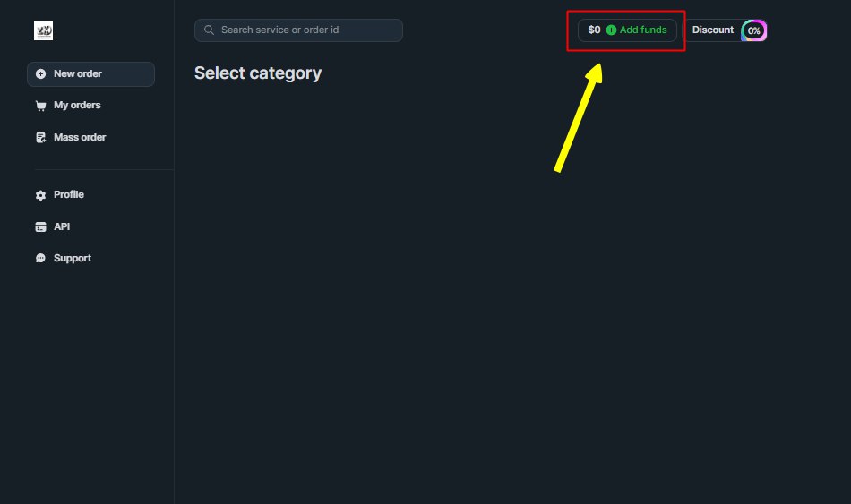Viewport: 851px width, 504px height.
Task: Click the Discount label
Action: [x=713, y=30]
